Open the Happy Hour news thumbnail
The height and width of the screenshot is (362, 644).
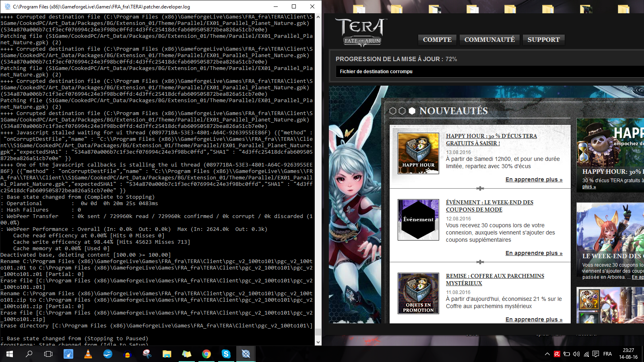pyautogui.click(x=418, y=153)
